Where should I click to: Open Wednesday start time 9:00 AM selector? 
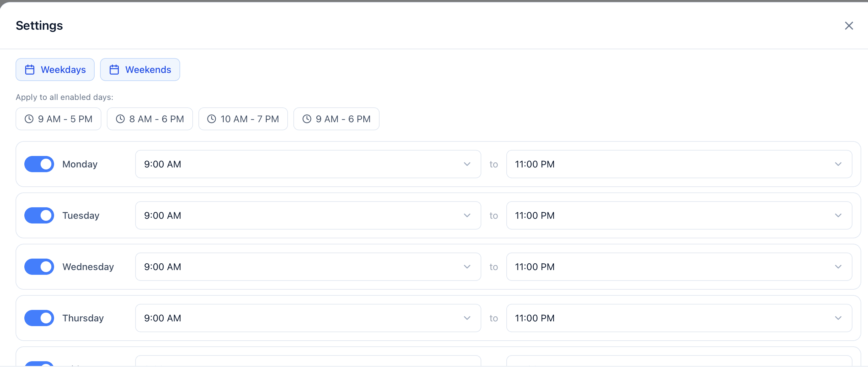pos(308,267)
